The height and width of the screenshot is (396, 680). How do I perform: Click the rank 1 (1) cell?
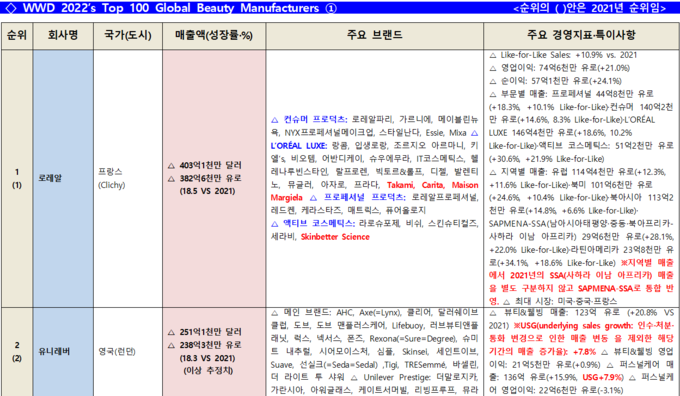[17, 178]
